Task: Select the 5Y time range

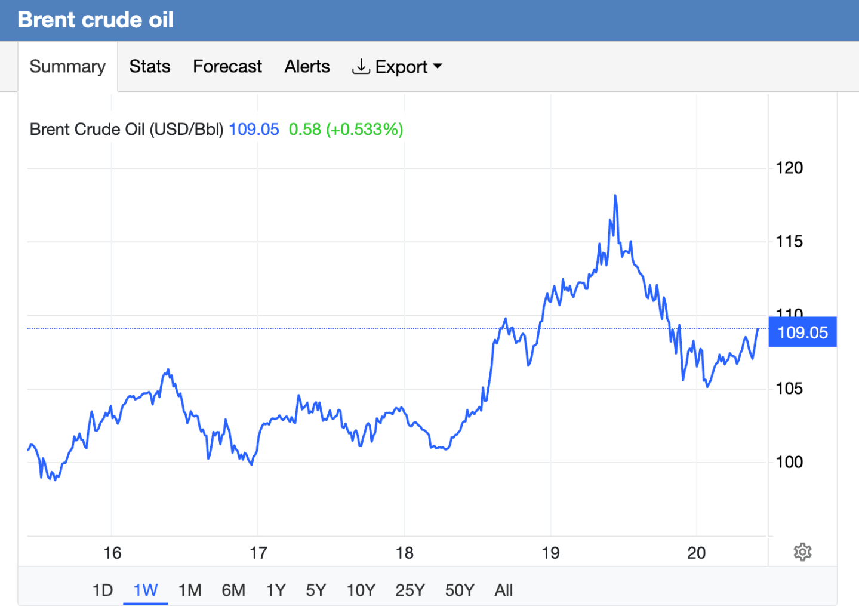Action: (316, 590)
